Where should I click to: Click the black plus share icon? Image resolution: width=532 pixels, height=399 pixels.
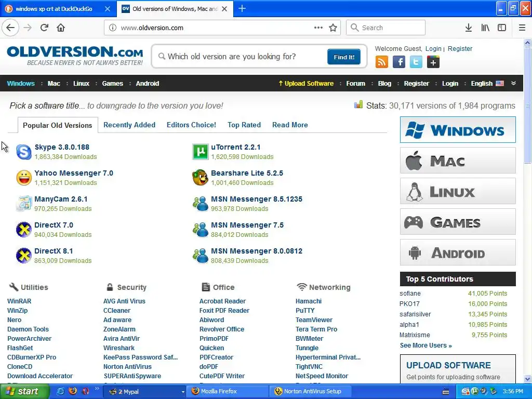pyautogui.click(x=433, y=62)
